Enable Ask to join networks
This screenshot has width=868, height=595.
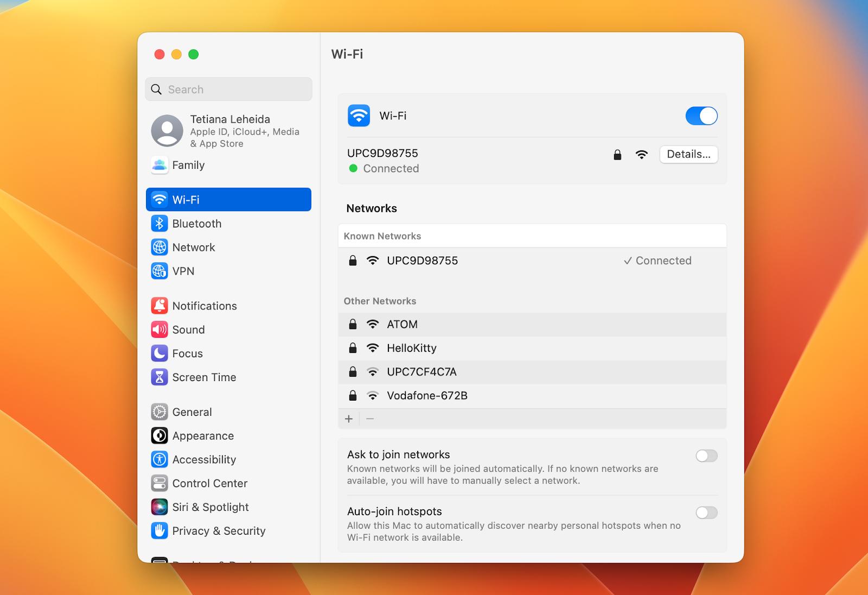point(706,456)
